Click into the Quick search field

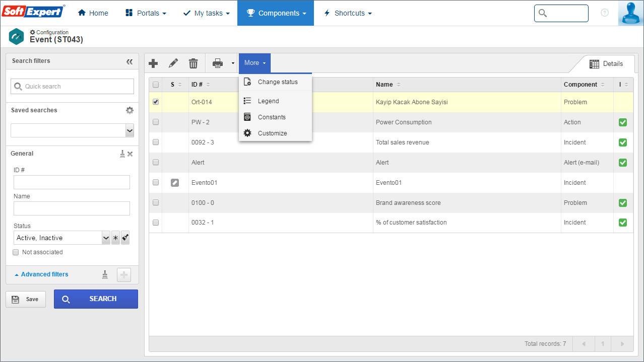72,86
